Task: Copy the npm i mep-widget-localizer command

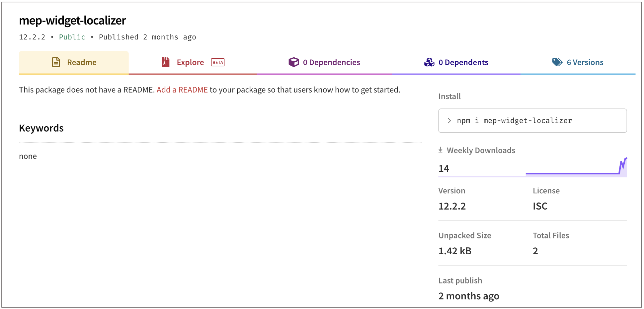Action: [514, 121]
